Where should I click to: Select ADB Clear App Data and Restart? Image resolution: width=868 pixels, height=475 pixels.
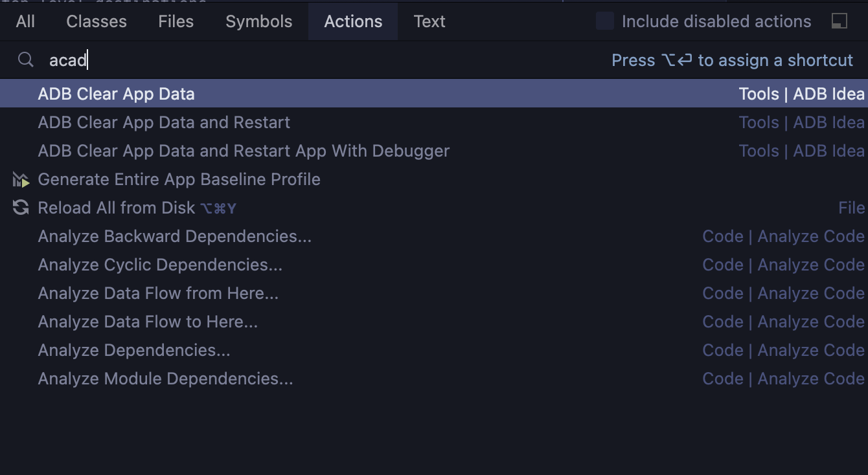point(164,122)
